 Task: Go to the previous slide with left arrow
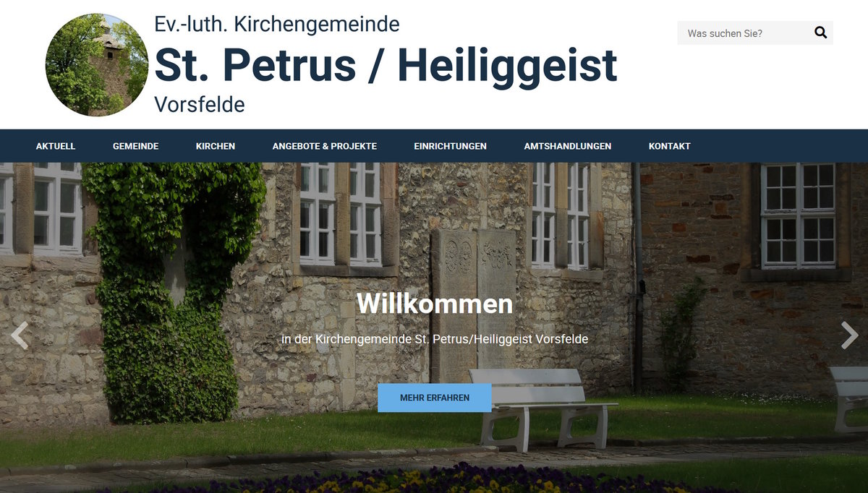pos(20,335)
